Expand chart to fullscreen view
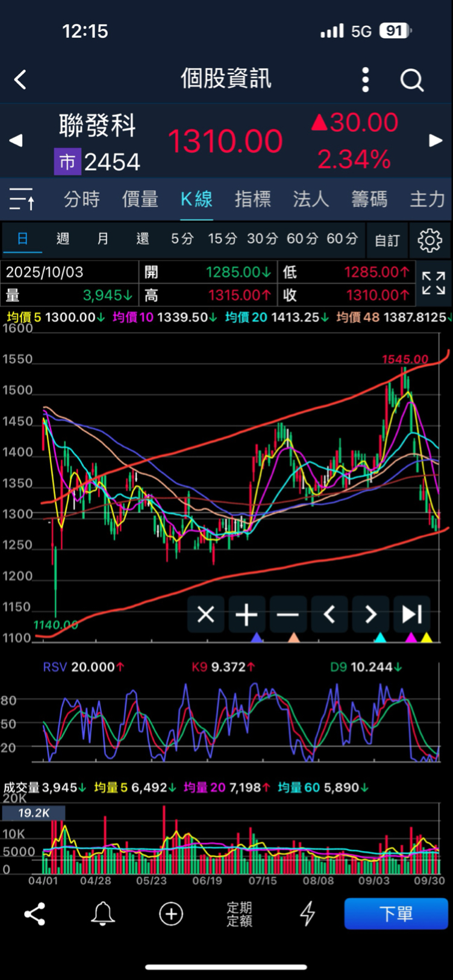 click(x=433, y=283)
